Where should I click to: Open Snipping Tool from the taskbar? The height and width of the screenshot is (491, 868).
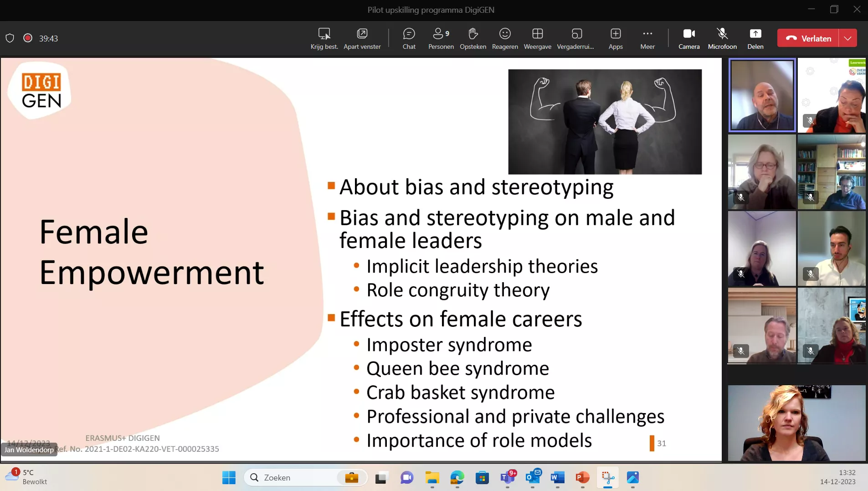click(608, 477)
